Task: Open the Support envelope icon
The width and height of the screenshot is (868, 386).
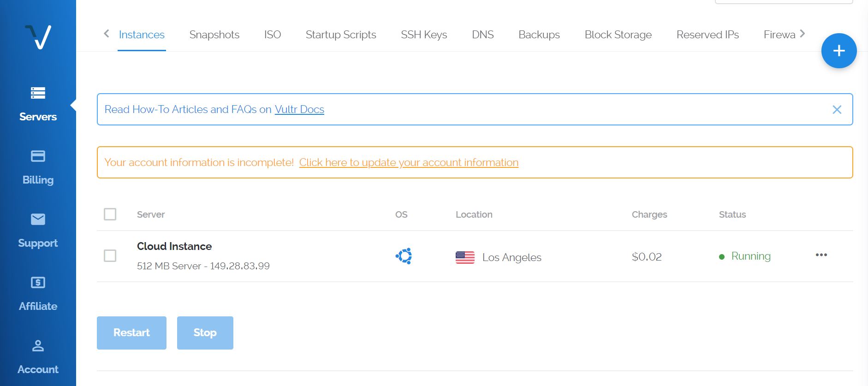Action: pyautogui.click(x=38, y=219)
